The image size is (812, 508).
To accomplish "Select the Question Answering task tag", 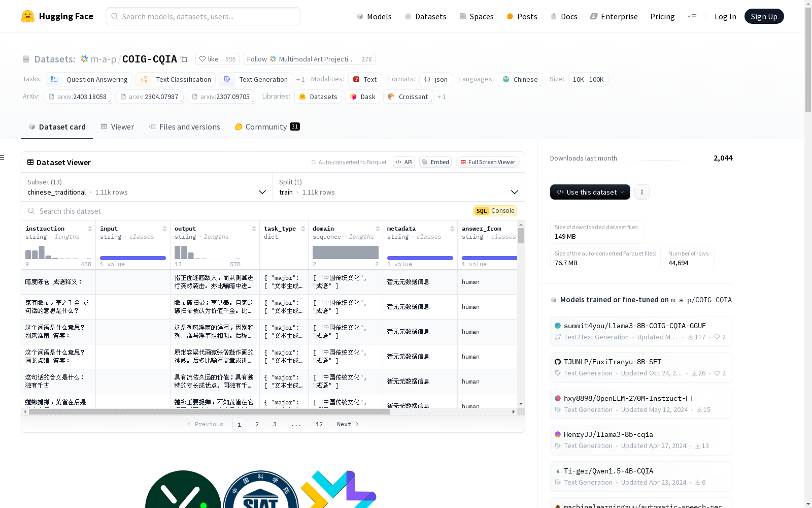I will click(89, 79).
